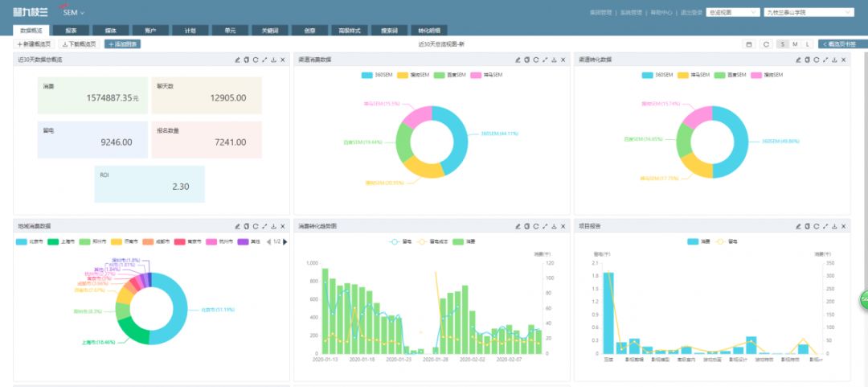Edit the 消费转化趋势图 panel
Viewport: 868px width, 387px height.
tap(518, 226)
